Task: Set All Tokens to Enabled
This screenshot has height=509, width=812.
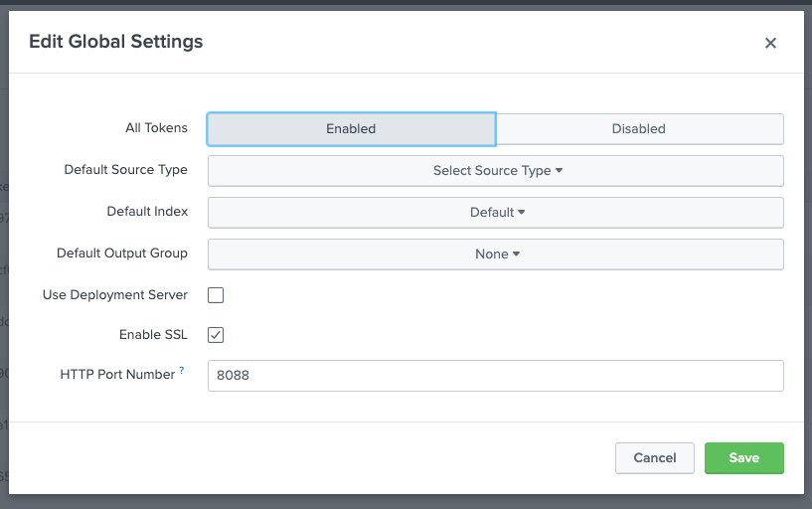Action: click(351, 129)
